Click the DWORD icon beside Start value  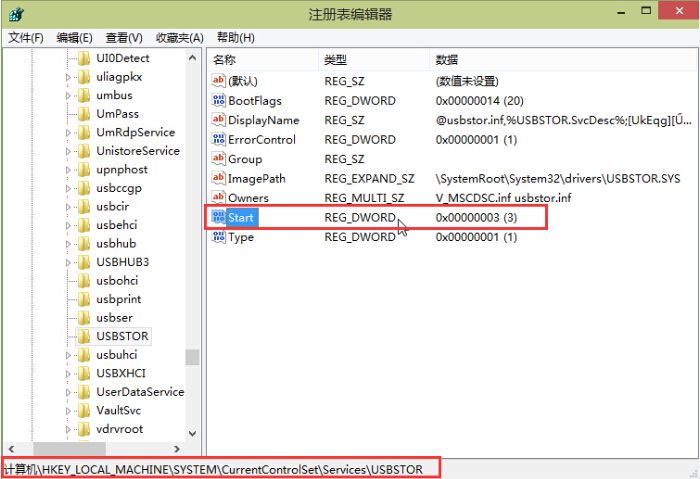[219, 217]
